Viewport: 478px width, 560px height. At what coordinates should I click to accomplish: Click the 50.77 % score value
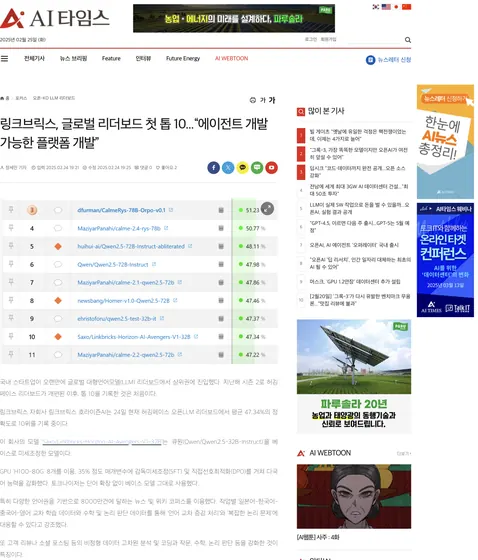(x=255, y=228)
